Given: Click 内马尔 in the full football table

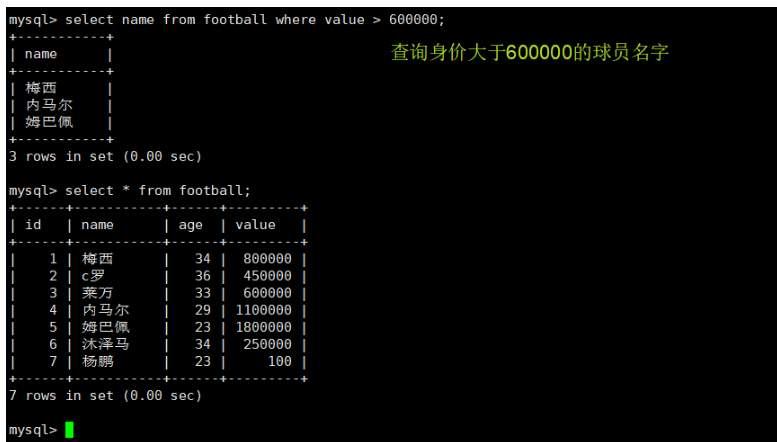Looking at the screenshot, I should click(106, 310).
